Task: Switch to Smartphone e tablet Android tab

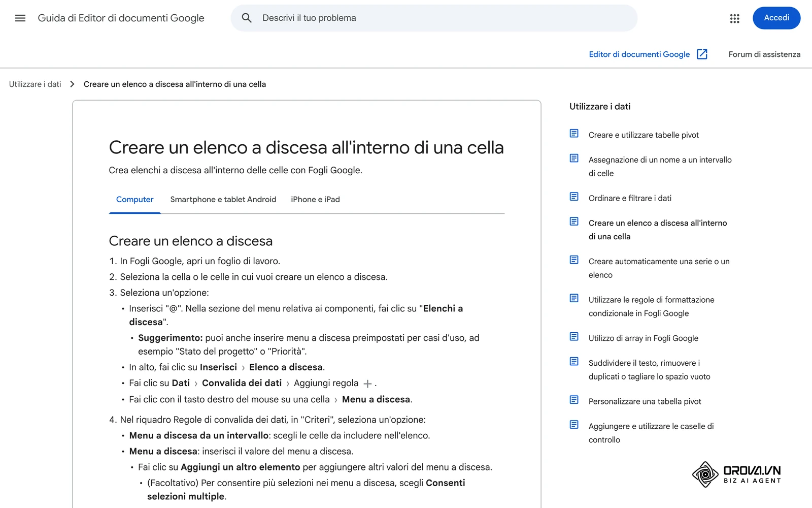Action: click(x=223, y=200)
